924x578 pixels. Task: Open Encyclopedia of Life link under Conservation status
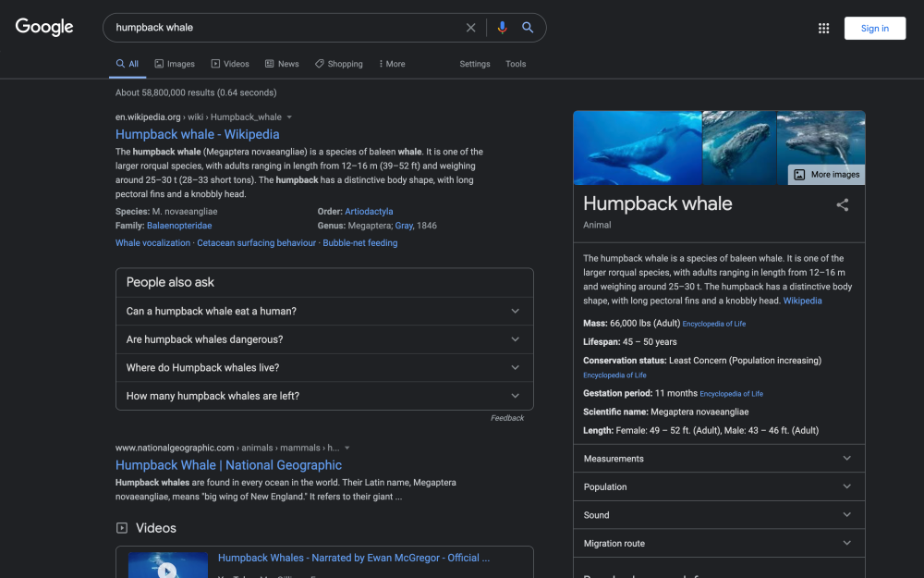tap(614, 375)
